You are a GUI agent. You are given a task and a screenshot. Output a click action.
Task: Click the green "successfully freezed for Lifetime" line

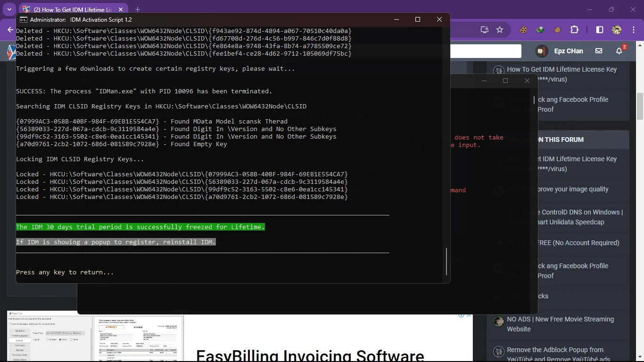(140, 227)
